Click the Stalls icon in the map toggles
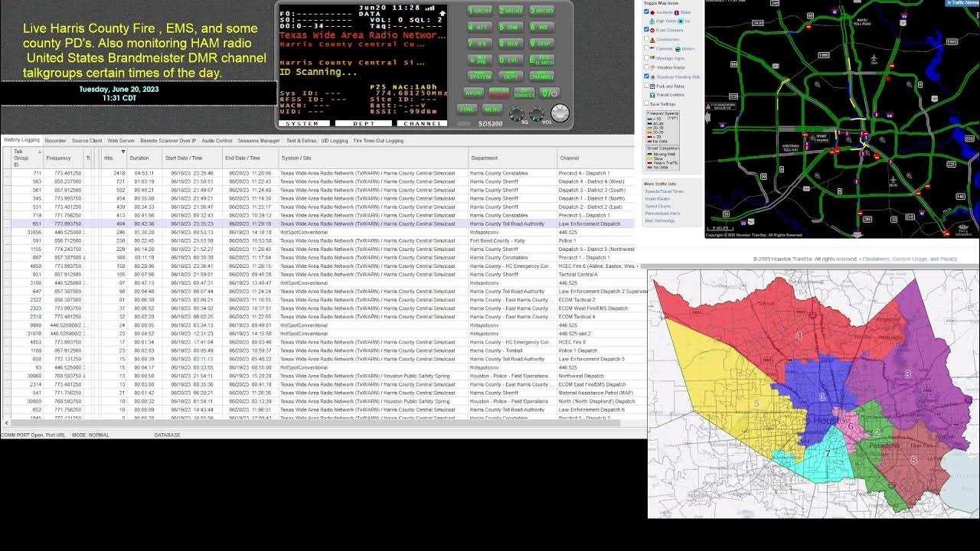Viewport: 980px width, 551px height. (677, 12)
